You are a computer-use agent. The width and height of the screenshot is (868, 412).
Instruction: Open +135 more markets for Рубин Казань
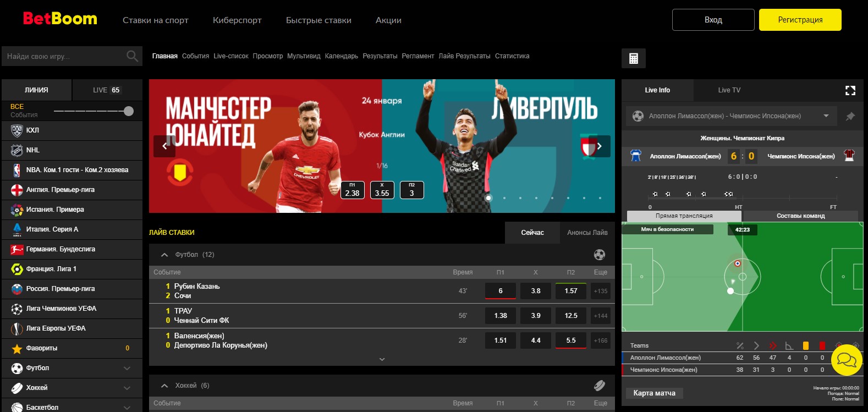click(601, 291)
